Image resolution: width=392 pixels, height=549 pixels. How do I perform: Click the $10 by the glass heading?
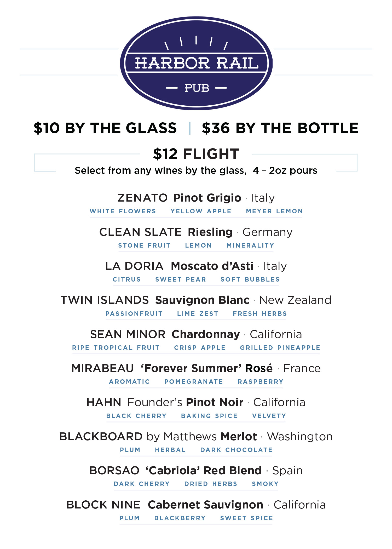(x=105, y=128)
